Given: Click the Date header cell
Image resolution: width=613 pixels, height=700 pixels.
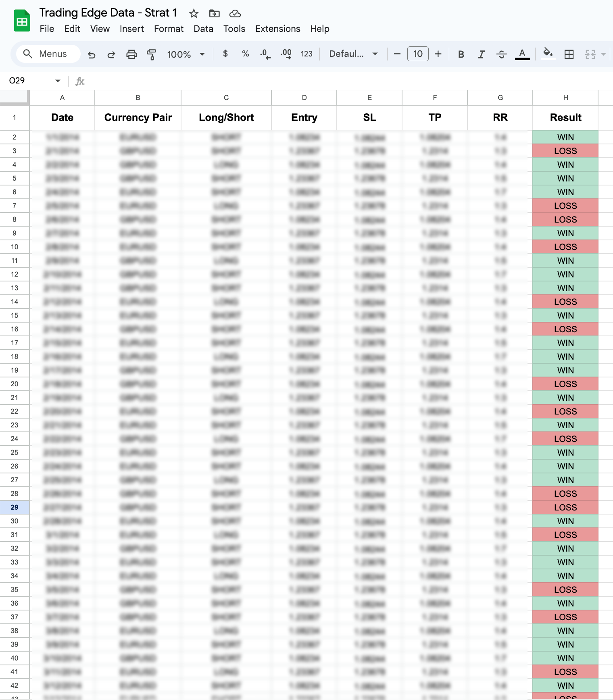Looking at the screenshot, I should tap(62, 118).
